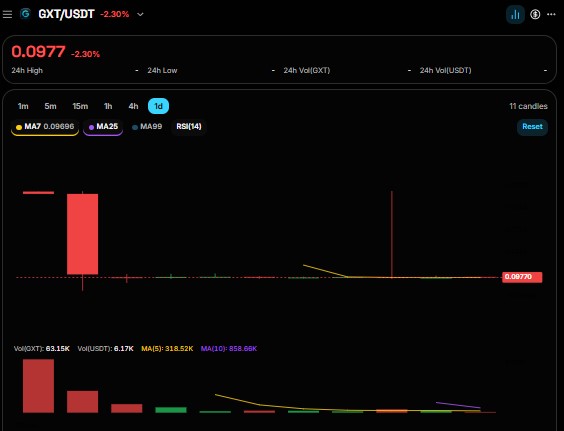Open the dollar currency icon
Image resolution: width=564 pixels, height=431 pixels.
tap(535, 14)
